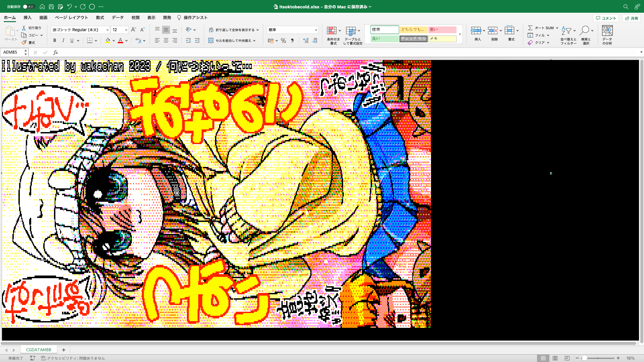Apply the 良い green cell style

click(385, 39)
